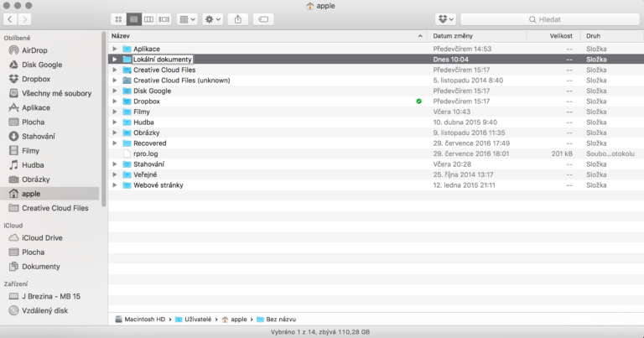Click the Edit Tags toolbar icon
The height and width of the screenshot is (338, 644).
point(264,18)
